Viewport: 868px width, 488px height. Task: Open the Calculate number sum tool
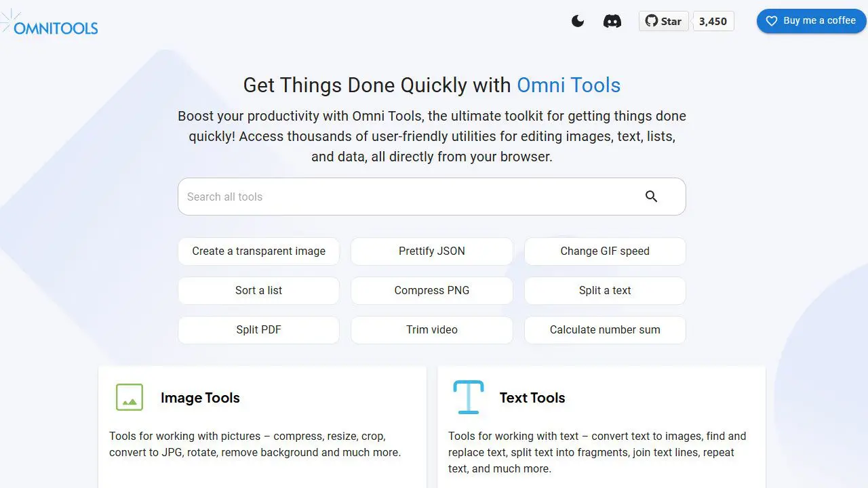tap(605, 329)
